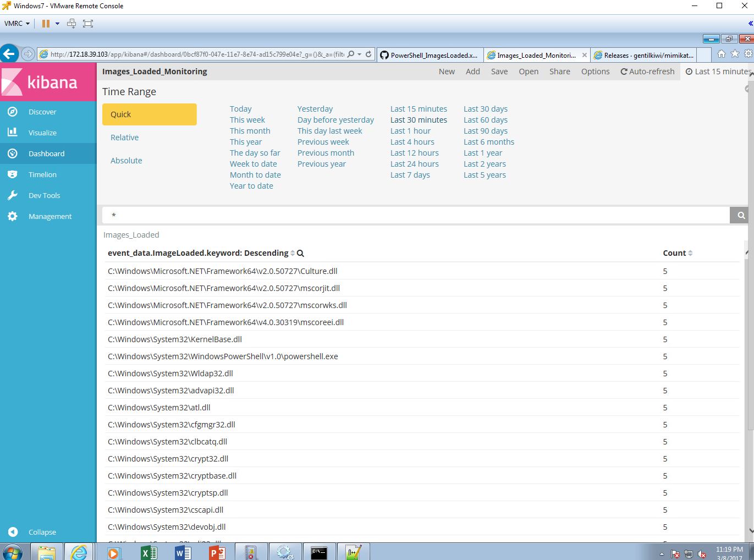Viewport: 754px width, 560px height.
Task: Open the Command Prompt taskbar icon
Action: (319, 552)
